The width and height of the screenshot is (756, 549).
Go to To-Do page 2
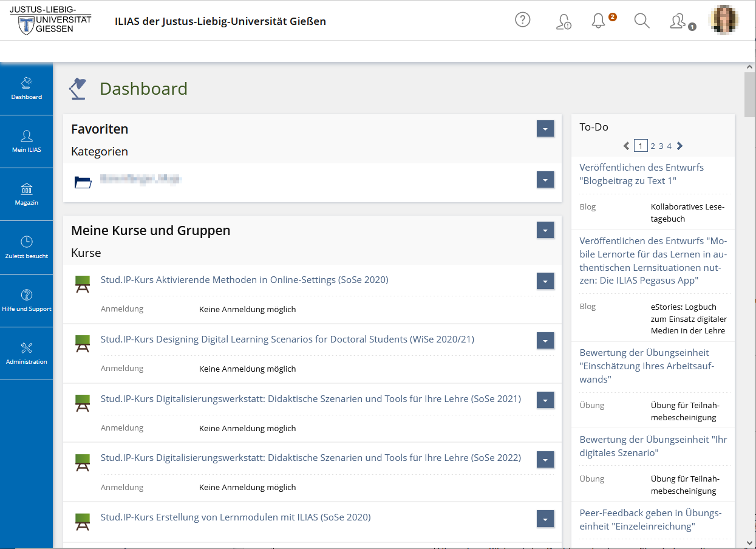pyautogui.click(x=653, y=146)
